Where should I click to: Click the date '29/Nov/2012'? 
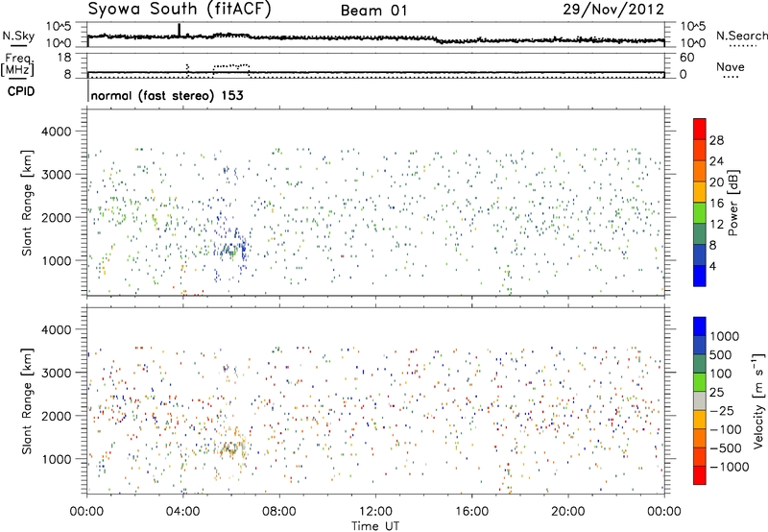[613, 10]
